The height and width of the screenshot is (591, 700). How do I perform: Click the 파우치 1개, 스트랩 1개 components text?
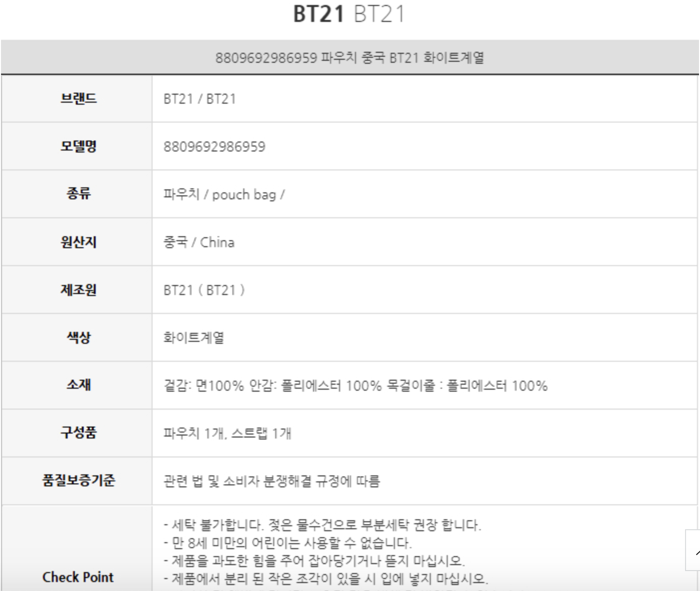point(227,433)
